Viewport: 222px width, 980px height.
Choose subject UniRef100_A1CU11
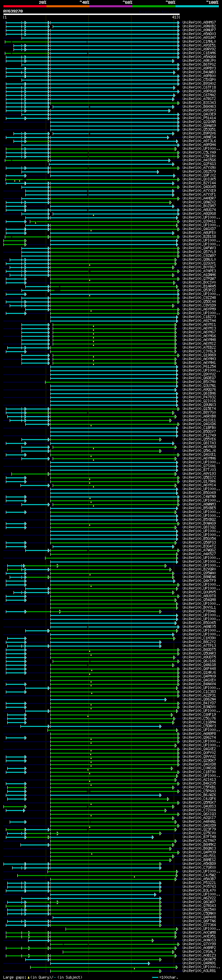coord(199,420)
